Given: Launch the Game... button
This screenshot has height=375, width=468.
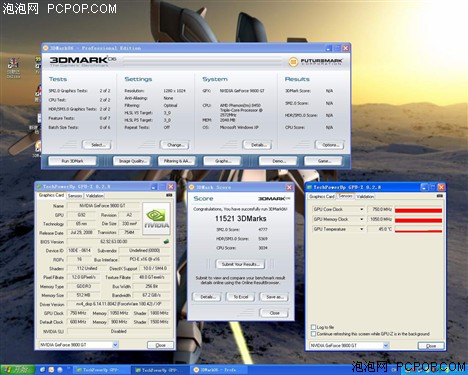Looking at the screenshot, I should tap(323, 161).
